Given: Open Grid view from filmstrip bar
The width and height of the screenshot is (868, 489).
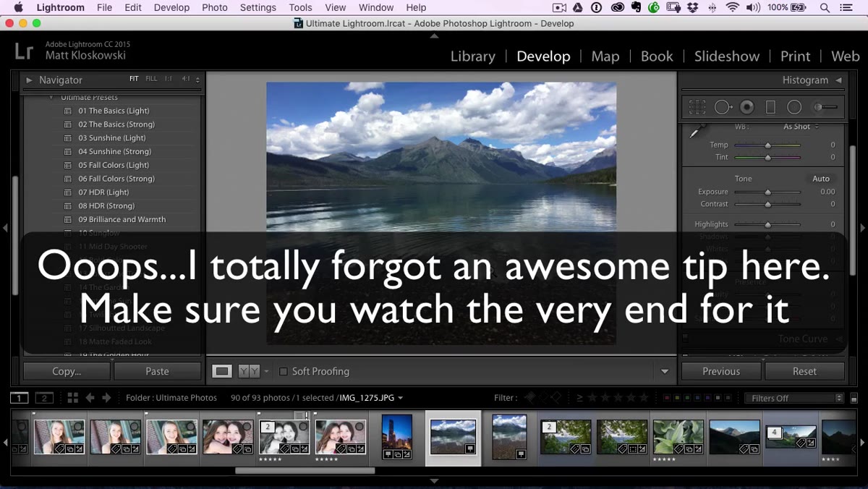Looking at the screenshot, I should (x=73, y=398).
